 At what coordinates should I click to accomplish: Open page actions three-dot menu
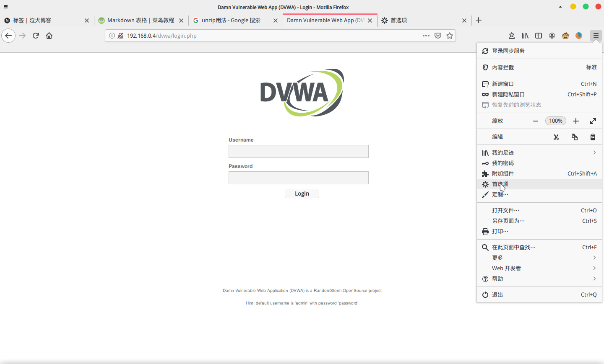(x=426, y=36)
